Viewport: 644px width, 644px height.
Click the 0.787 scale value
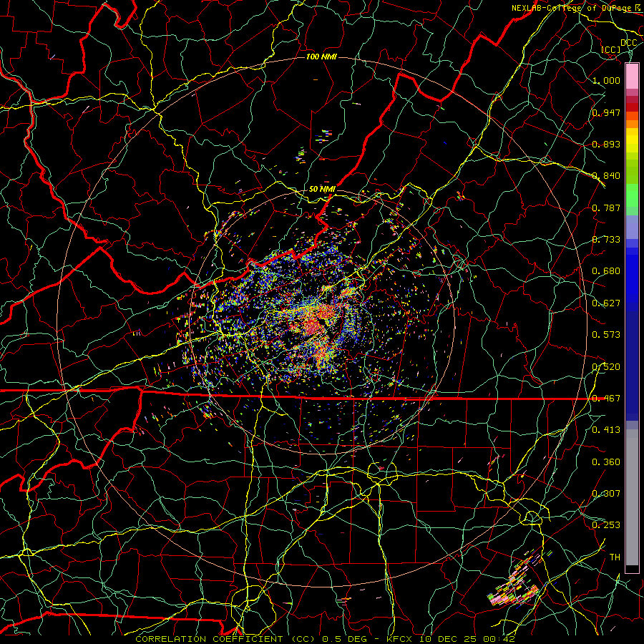click(606, 208)
